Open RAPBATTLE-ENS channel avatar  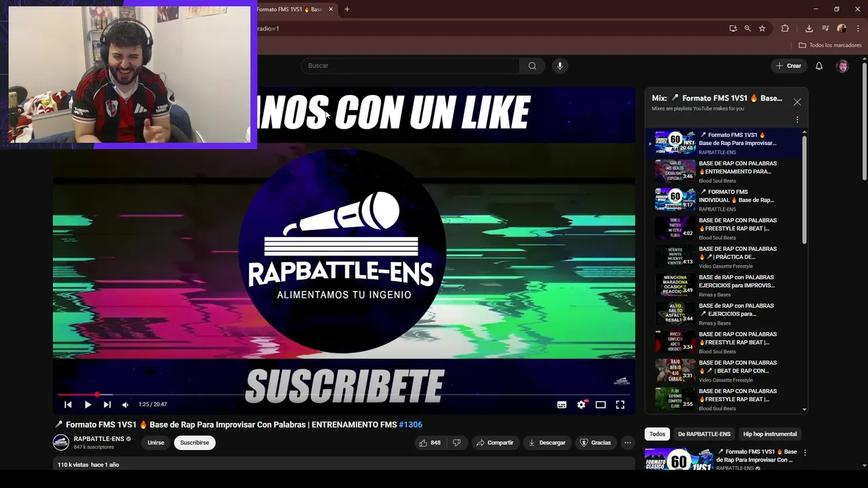[x=61, y=443]
